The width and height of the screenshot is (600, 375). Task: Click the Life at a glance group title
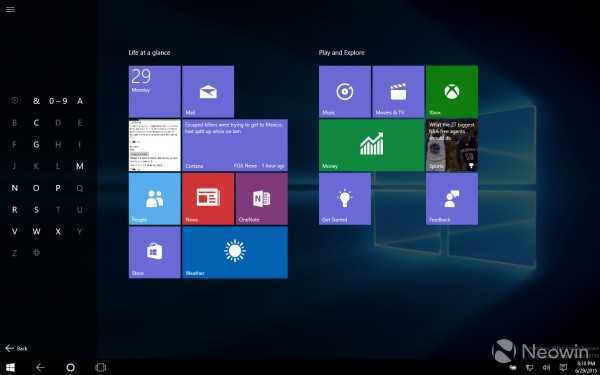pyautogui.click(x=149, y=53)
